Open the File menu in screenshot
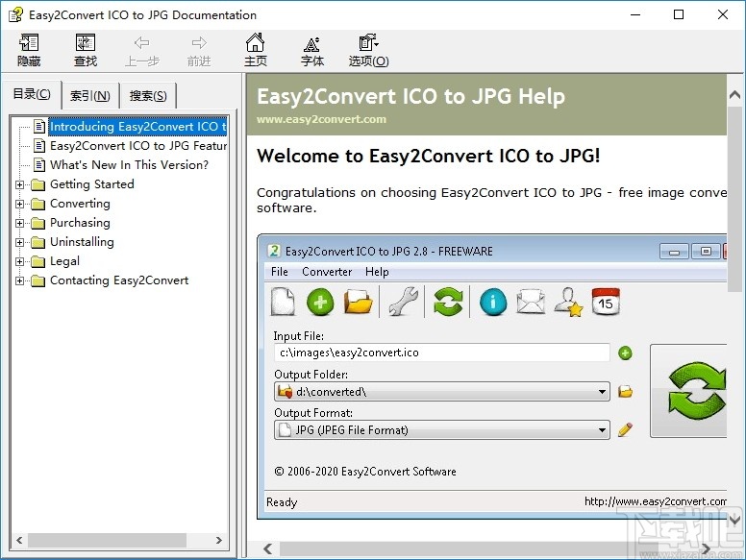The height and width of the screenshot is (560, 746). point(280,272)
